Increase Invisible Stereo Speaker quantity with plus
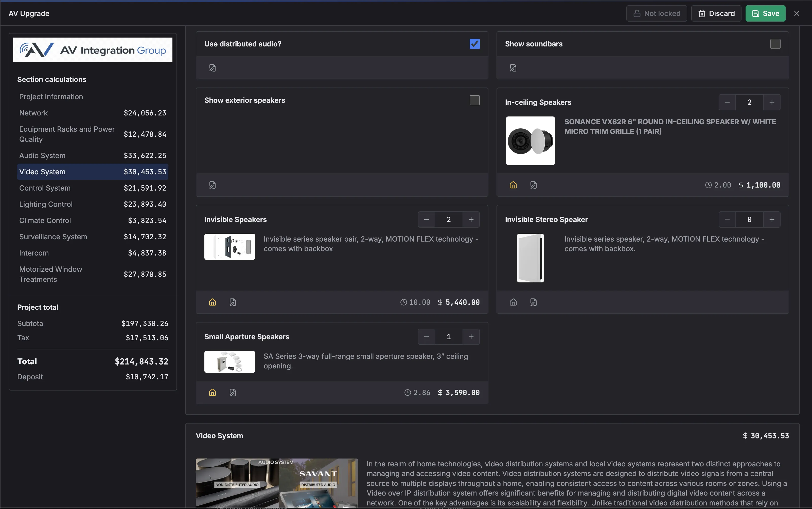The image size is (812, 509). 772,219
